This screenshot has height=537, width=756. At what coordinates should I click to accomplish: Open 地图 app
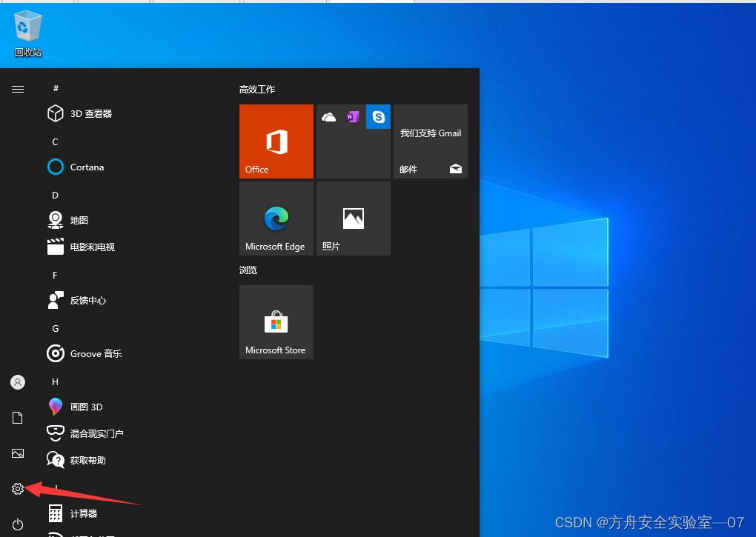coord(68,220)
